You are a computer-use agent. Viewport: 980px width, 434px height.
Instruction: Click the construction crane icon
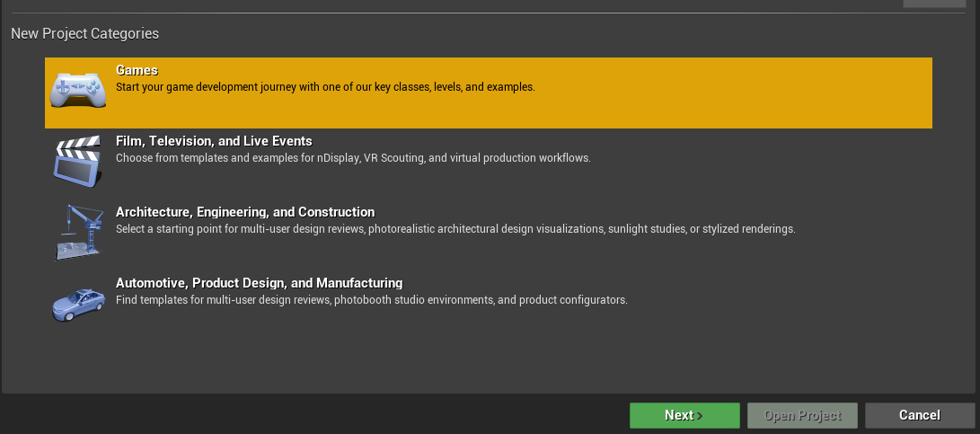click(78, 232)
